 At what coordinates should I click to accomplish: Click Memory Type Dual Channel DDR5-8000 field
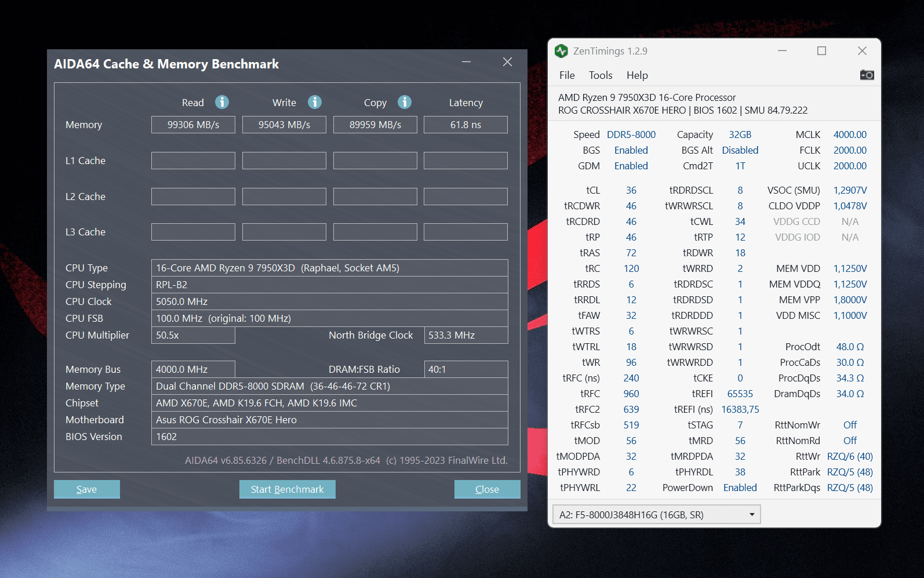(x=329, y=386)
